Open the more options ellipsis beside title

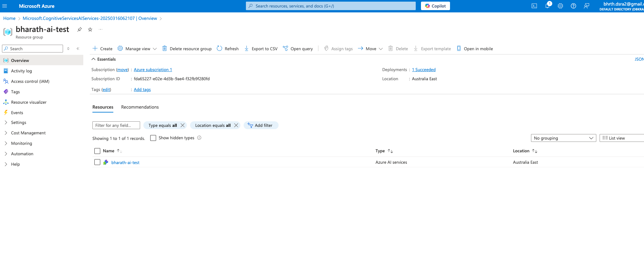click(x=101, y=29)
